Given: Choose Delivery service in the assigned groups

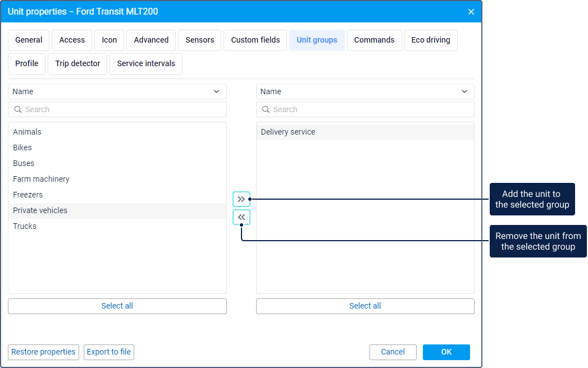Looking at the screenshot, I should (288, 132).
